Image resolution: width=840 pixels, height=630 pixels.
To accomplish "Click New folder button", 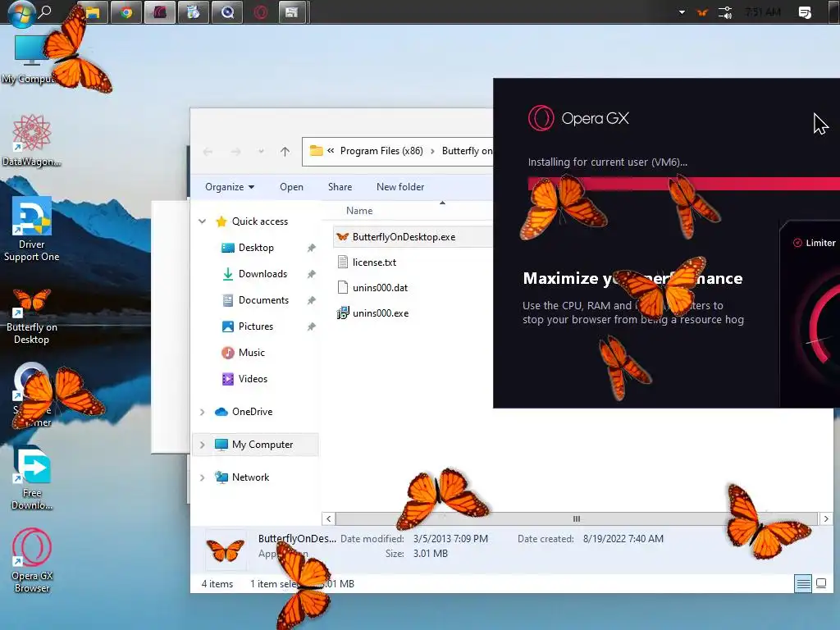I will coord(400,187).
